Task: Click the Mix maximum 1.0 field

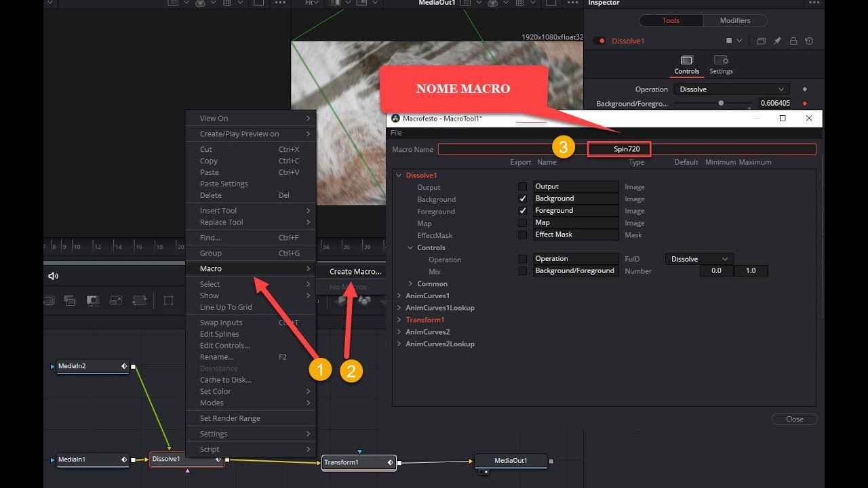Action: pyautogui.click(x=751, y=270)
